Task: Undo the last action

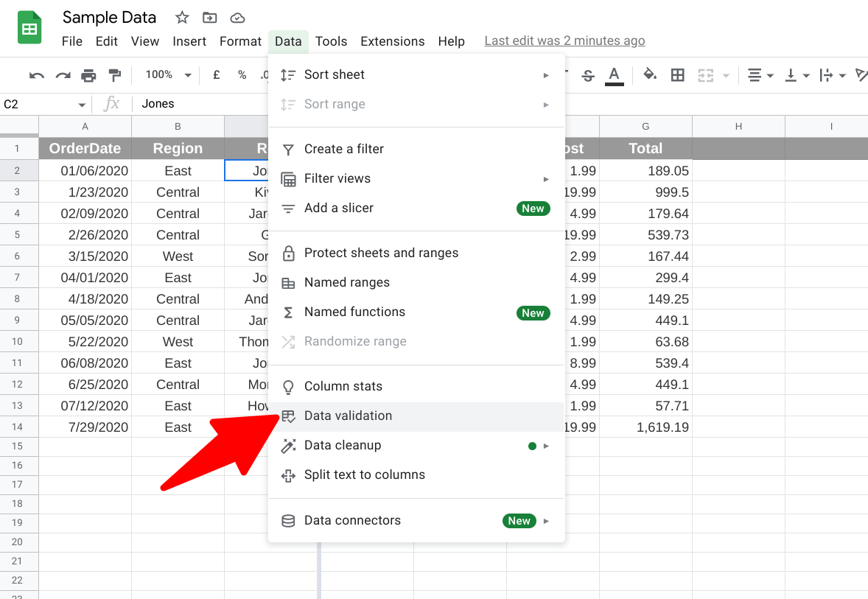Action: [x=37, y=74]
